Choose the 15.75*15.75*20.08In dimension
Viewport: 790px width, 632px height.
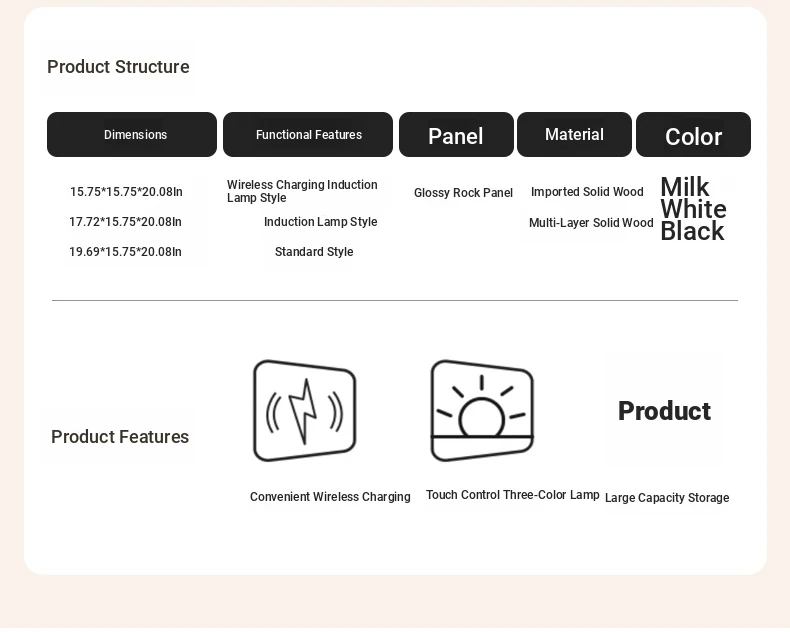[126, 192]
